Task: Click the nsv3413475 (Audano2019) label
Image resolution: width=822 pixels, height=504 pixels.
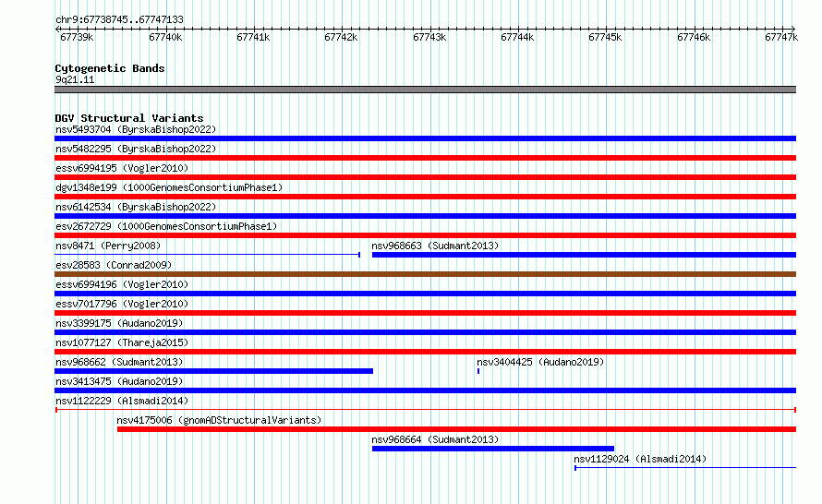Action: pyautogui.click(x=119, y=381)
